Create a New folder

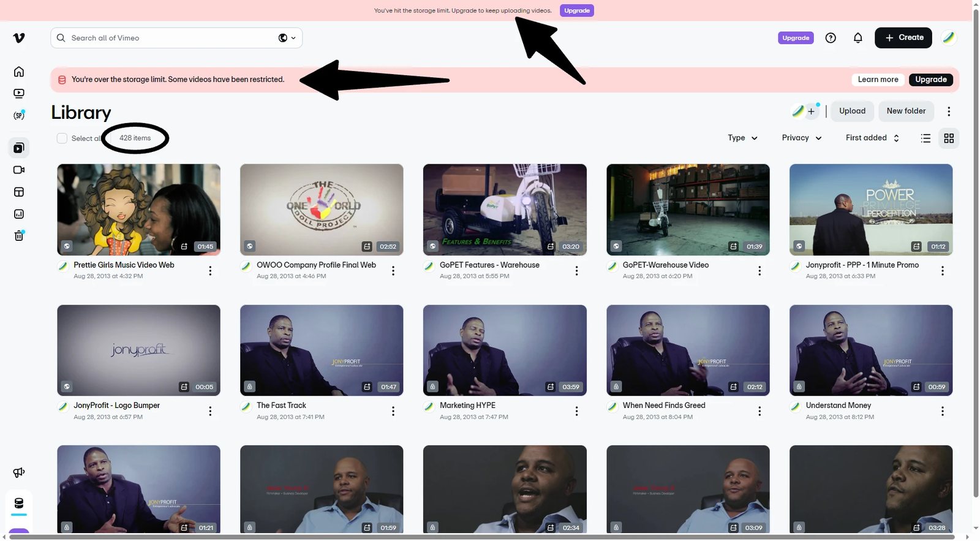click(x=906, y=112)
